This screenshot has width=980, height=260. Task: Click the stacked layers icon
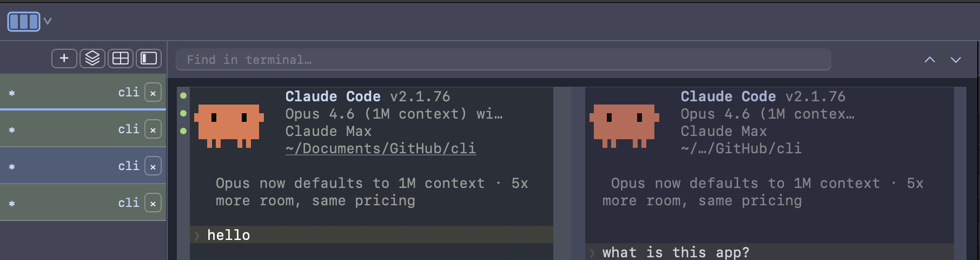(92, 58)
